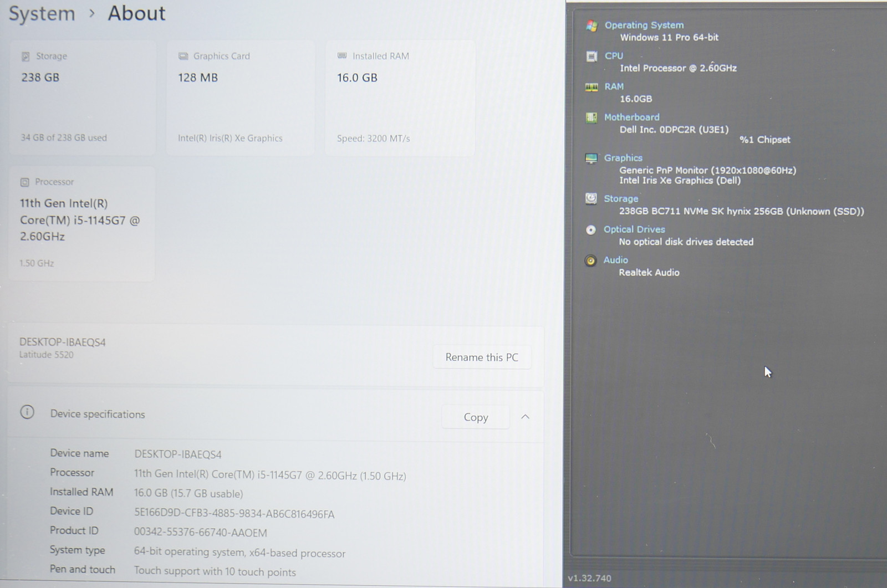887x588 pixels.
Task: Click the 'Device specifications' heading
Action: (x=98, y=414)
